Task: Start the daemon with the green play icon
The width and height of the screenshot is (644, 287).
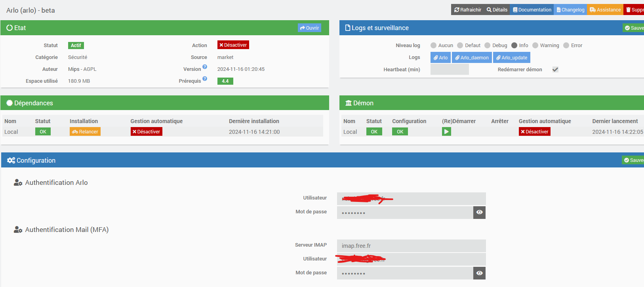Action: point(446,132)
